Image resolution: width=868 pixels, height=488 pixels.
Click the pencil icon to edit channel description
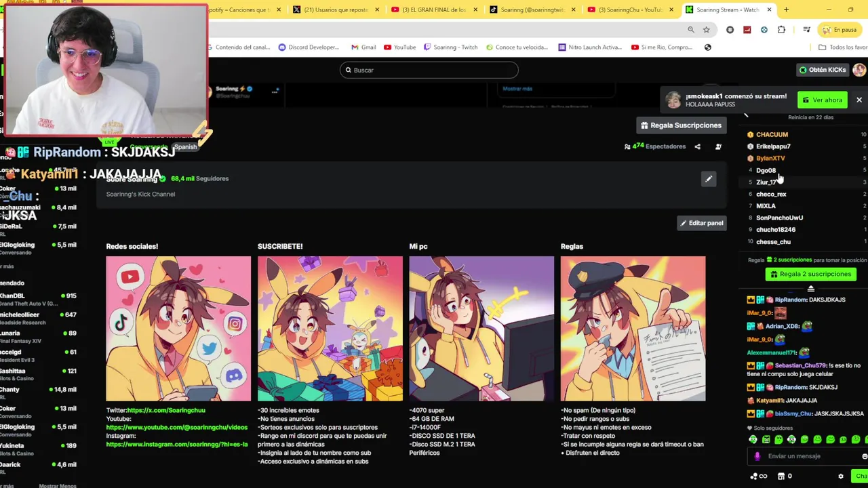[709, 179]
